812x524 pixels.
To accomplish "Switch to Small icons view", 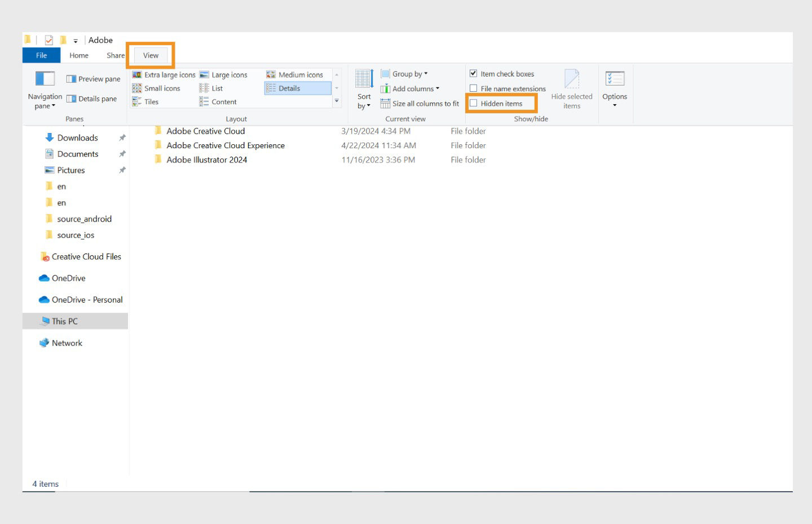I will point(162,88).
